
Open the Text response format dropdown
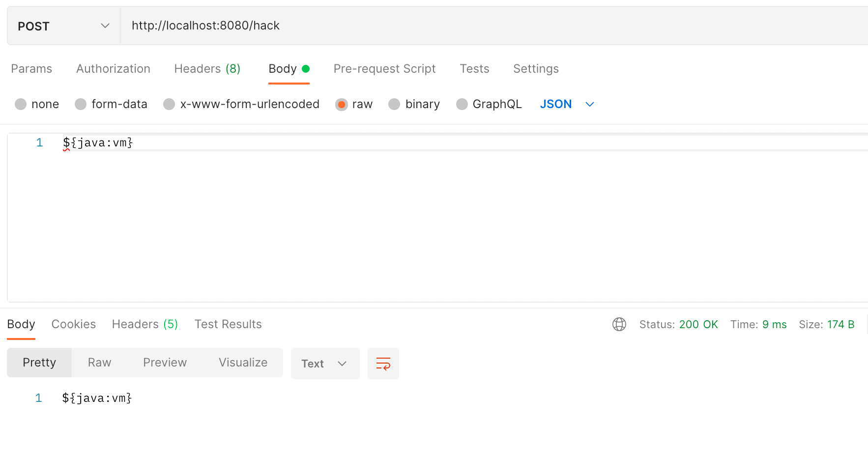click(x=325, y=364)
